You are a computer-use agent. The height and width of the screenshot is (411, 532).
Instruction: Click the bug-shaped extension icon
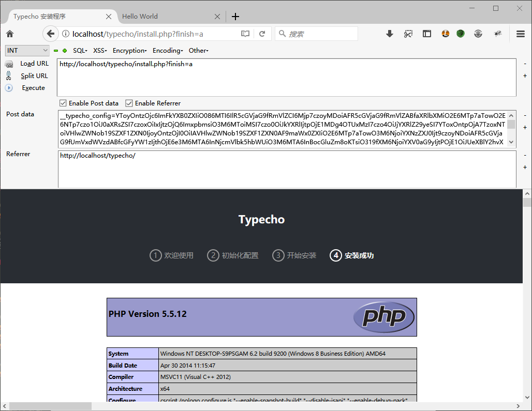[498, 33]
